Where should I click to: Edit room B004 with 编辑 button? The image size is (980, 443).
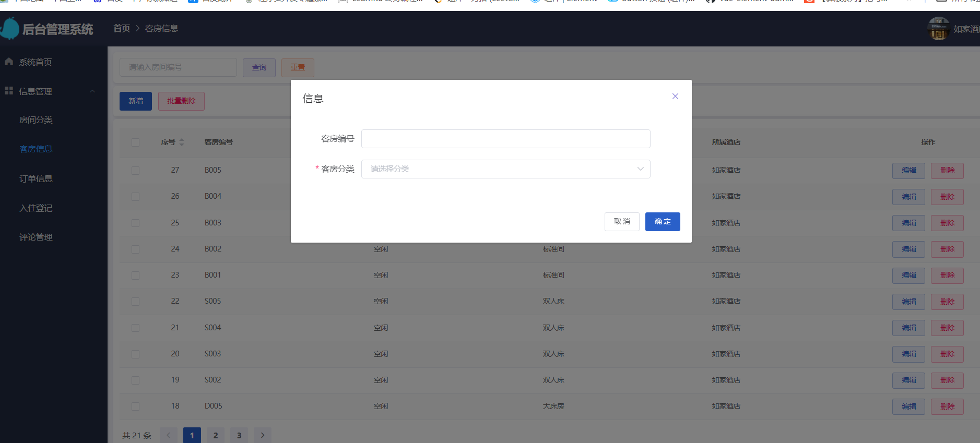[908, 197]
